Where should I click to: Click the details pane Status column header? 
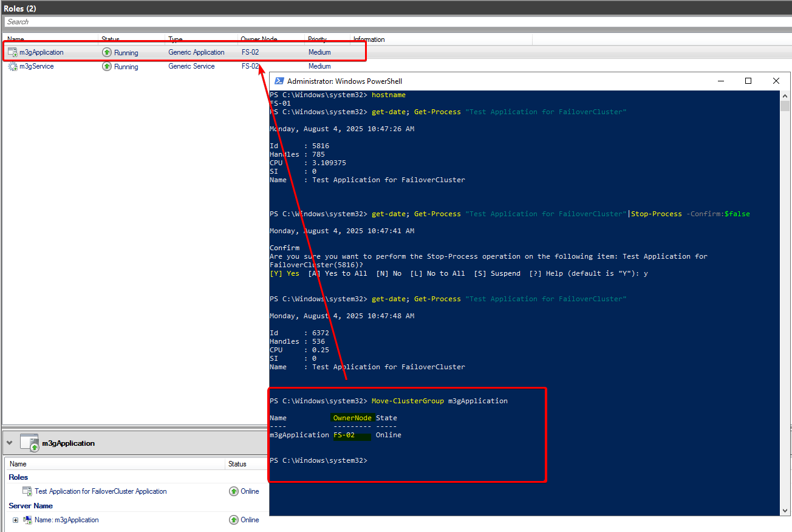tap(247, 464)
